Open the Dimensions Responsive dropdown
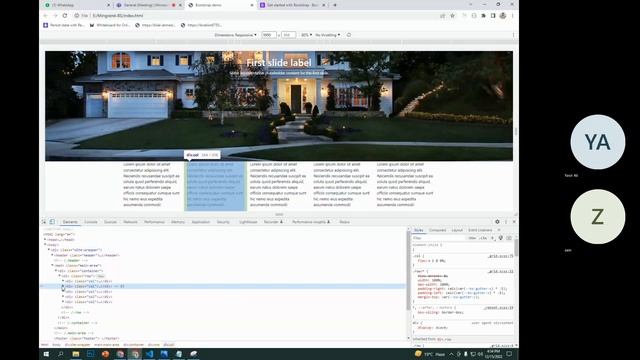Viewport: 640px width, 360px height. 236,35
